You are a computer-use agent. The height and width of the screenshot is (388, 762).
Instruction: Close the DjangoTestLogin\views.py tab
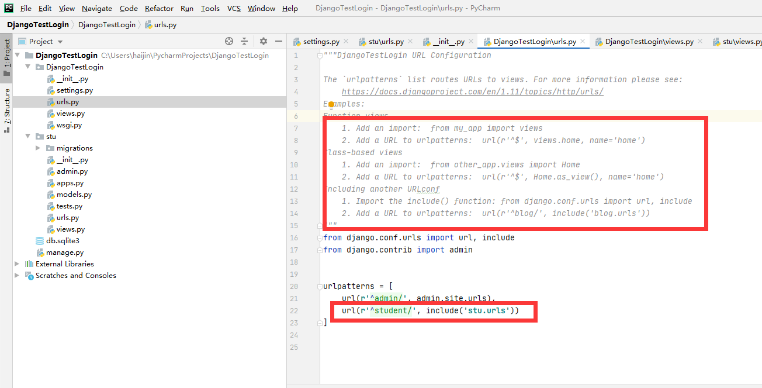[700, 42]
